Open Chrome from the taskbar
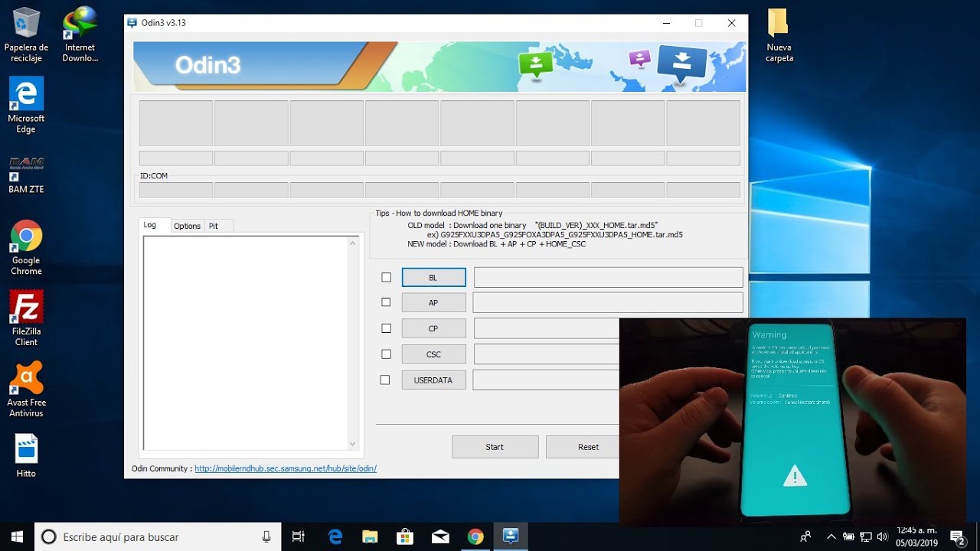This screenshot has height=551, width=980. 475,537
